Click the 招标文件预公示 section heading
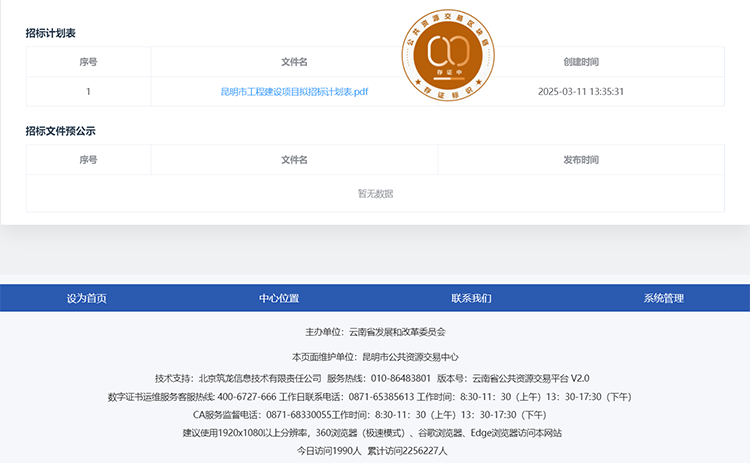Image resolution: width=750 pixels, height=463 pixels. [x=60, y=131]
